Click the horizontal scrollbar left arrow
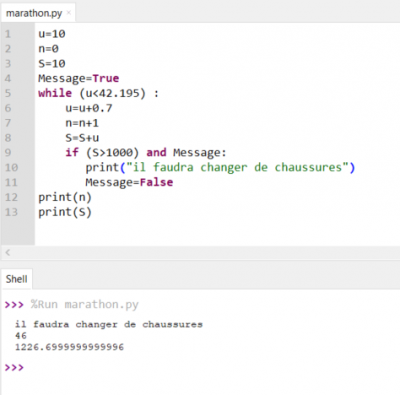Screen dimensions: 400x395 [x=8, y=252]
